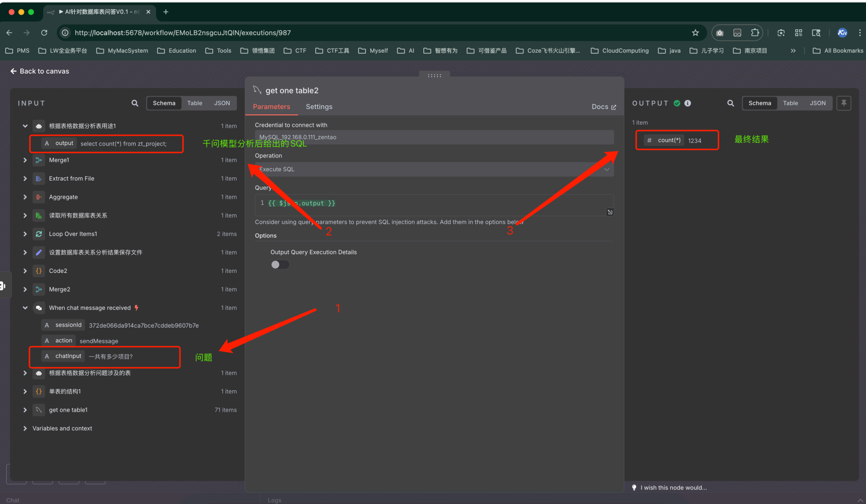Toggle Output Query Execution Details switch

tap(280, 265)
